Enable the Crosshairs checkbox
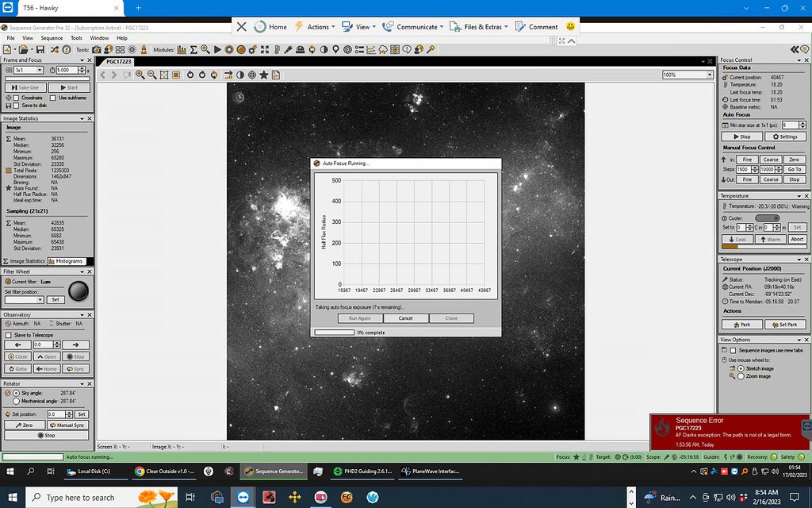The image size is (812, 508). [x=16, y=98]
